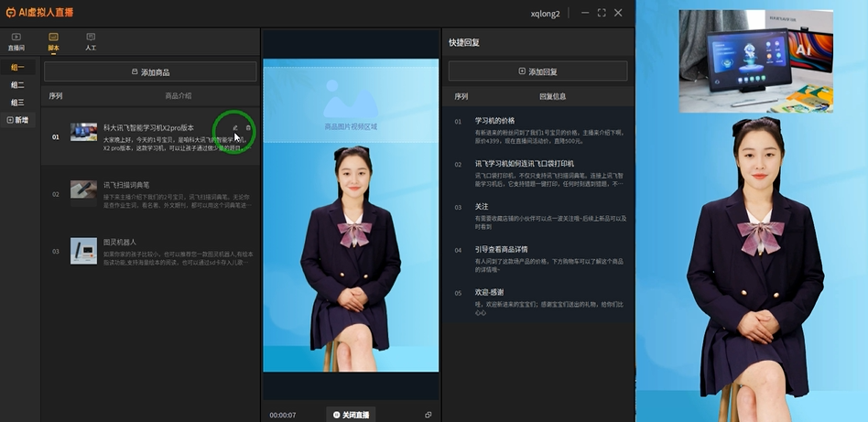Viewport: 868px width, 422px height.
Task: Click the tablet product image in live output
Action: pyautogui.click(x=755, y=61)
